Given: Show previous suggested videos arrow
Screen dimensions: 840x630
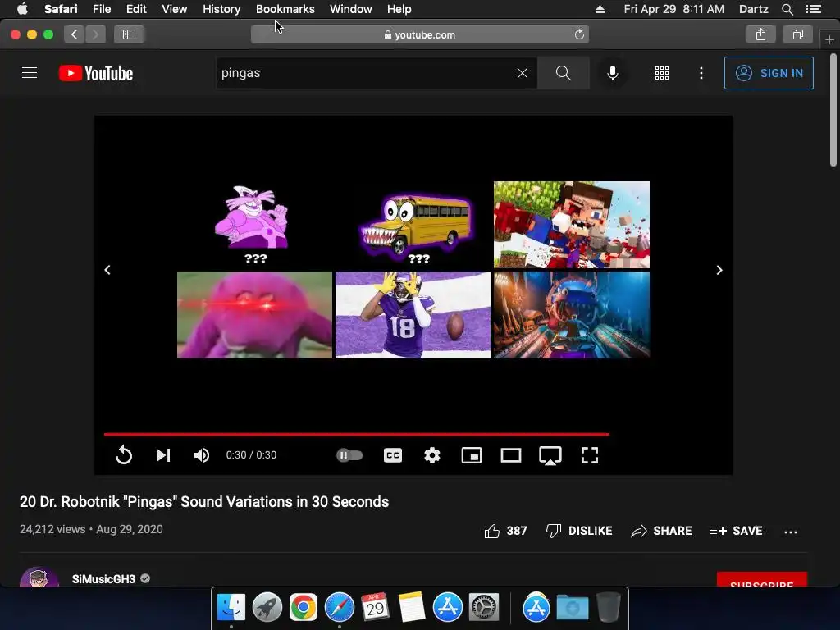Looking at the screenshot, I should coord(107,270).
